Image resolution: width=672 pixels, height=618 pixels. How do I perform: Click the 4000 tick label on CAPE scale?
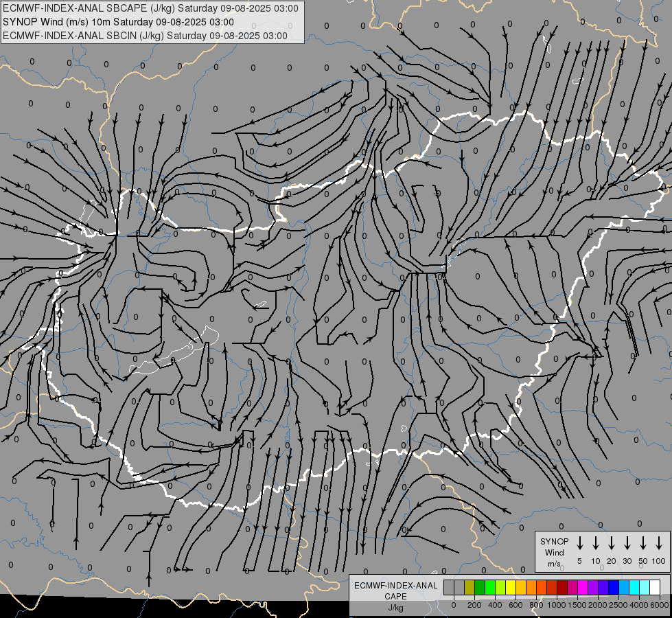[639, 605]
